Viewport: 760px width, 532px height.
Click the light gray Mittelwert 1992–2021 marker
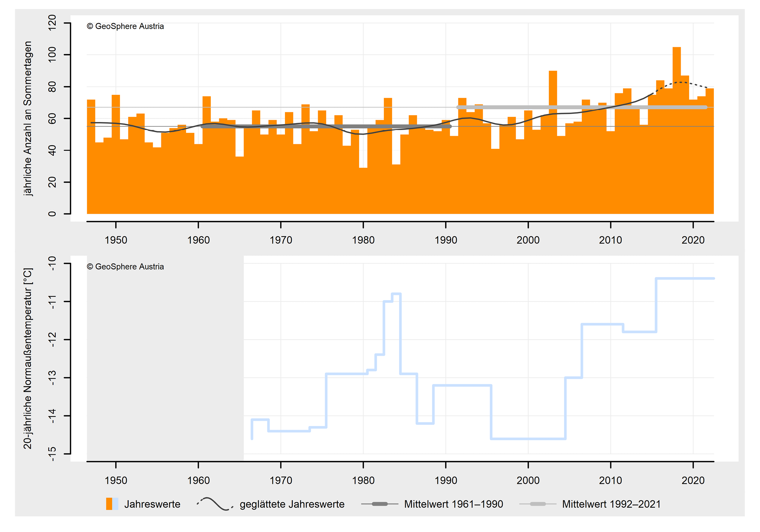(538, 504)
